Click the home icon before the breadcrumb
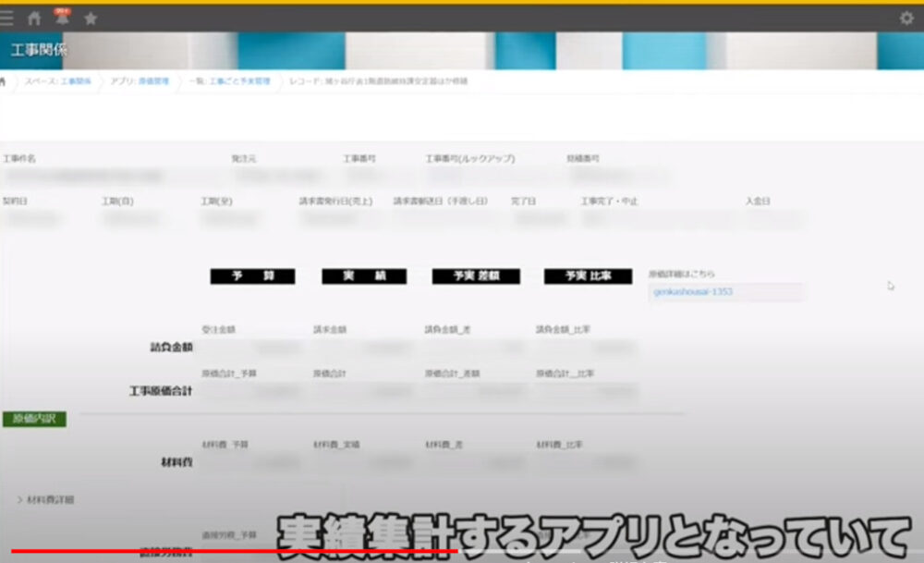Image resolution: width=924 pixels, height=563 pixels. (4, 81)
